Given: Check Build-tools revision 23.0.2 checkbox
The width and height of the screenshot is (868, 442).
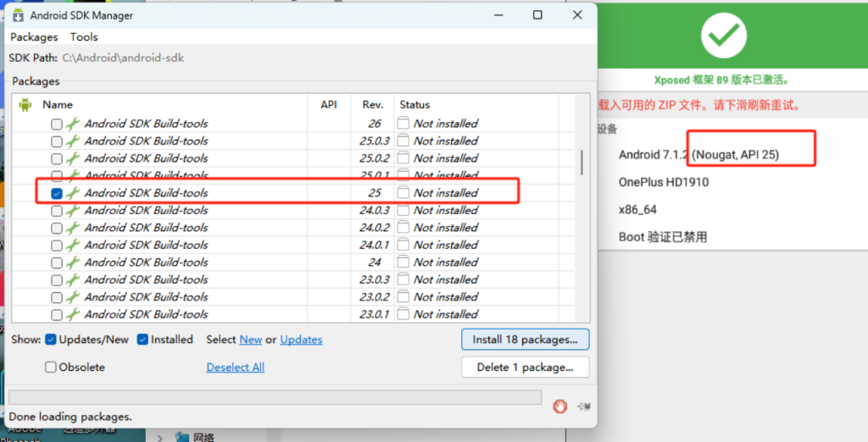Looking at the screenshot, I should point(57,297).
